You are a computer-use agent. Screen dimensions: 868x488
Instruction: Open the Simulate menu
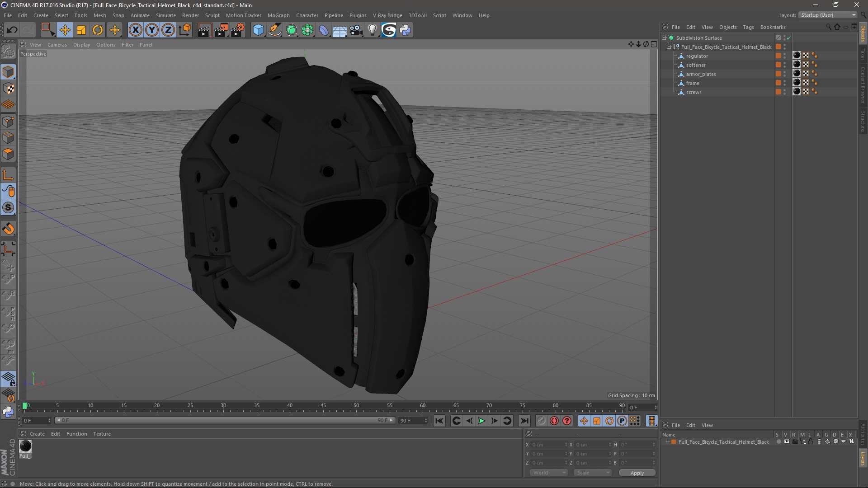(x=166, y=15)
